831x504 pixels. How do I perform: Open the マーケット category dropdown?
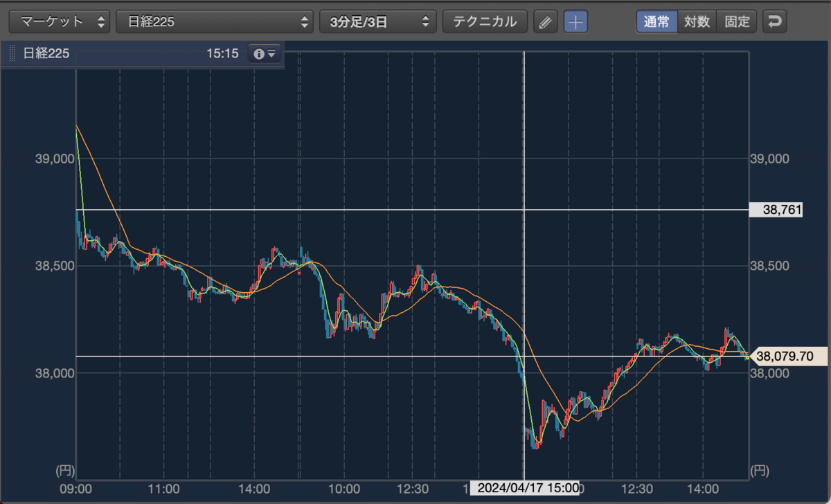(x=60, y=21)
